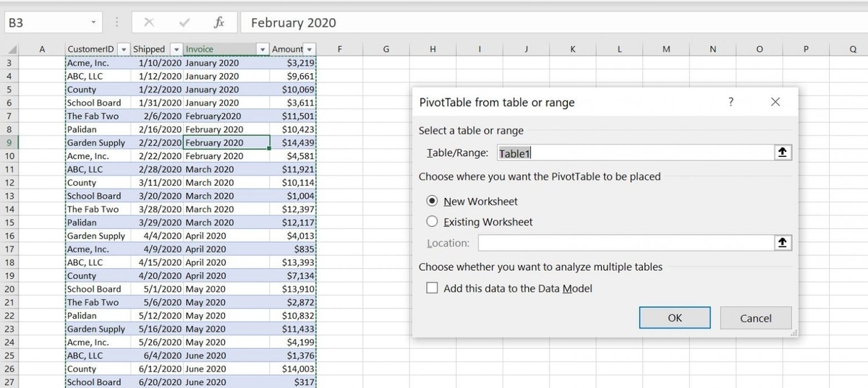The image size is (868, 388).
Task: Click the Insert Function fx icon
Action: pyautogui.click(x=219, y=22)
